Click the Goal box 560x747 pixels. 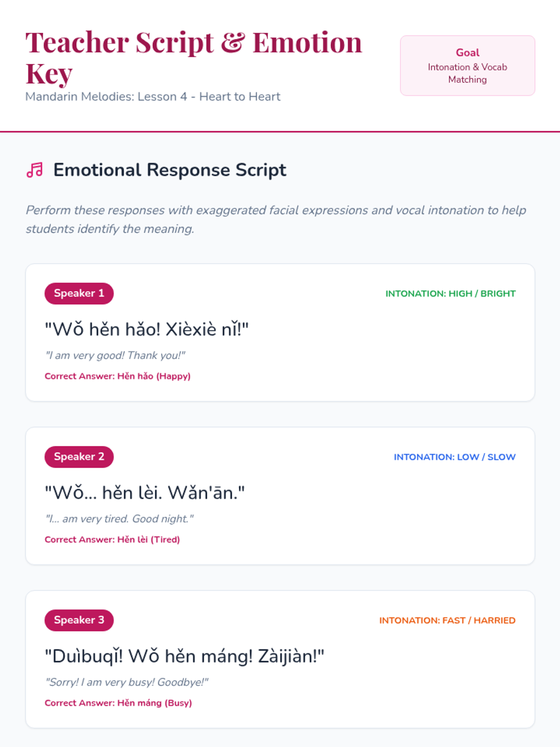click(x=467, y=66)
